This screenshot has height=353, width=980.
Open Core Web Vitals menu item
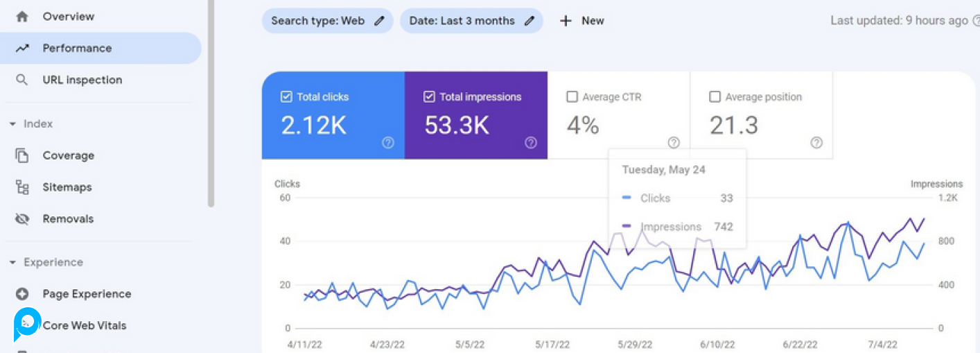tap(85, 325)
